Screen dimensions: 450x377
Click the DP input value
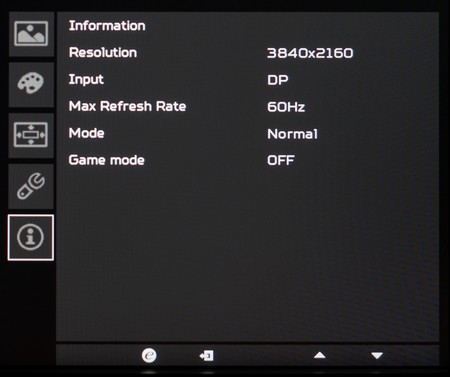tap(278, 80)
